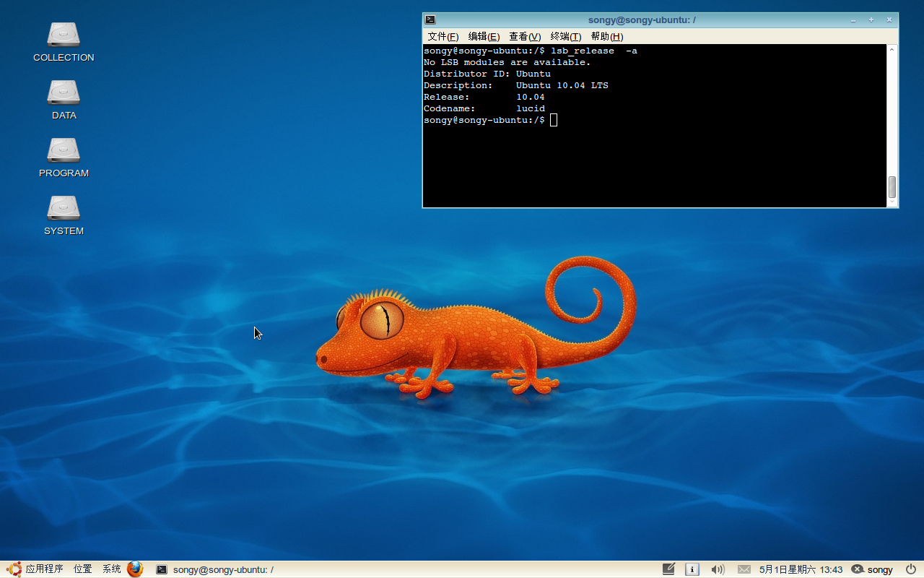Open the 应用程序 (Applications) menu
Image resolution: width=924 pixels, height=578 pixels.
(x=44, y=569)
